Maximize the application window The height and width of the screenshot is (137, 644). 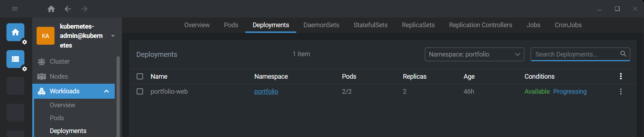(x=617, y=9)
